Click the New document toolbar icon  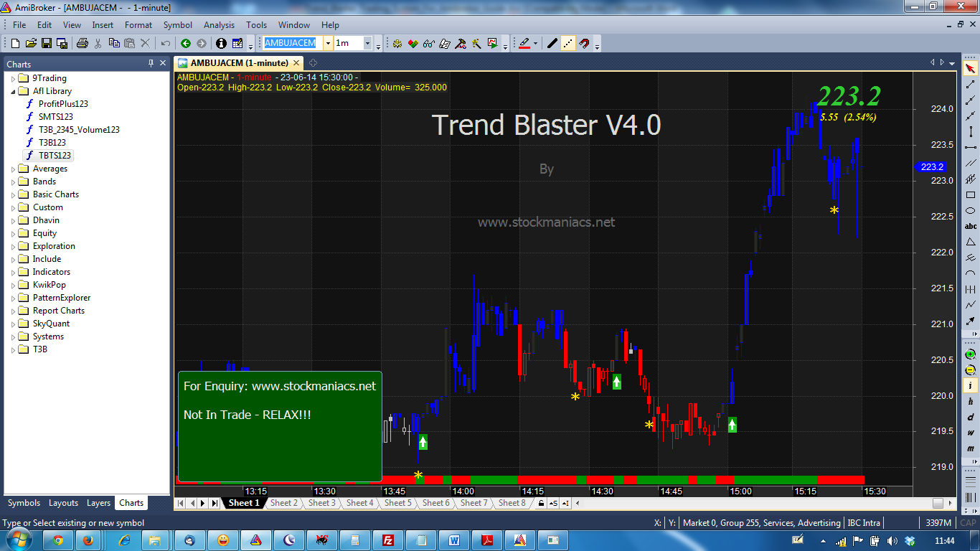point(14,43)
